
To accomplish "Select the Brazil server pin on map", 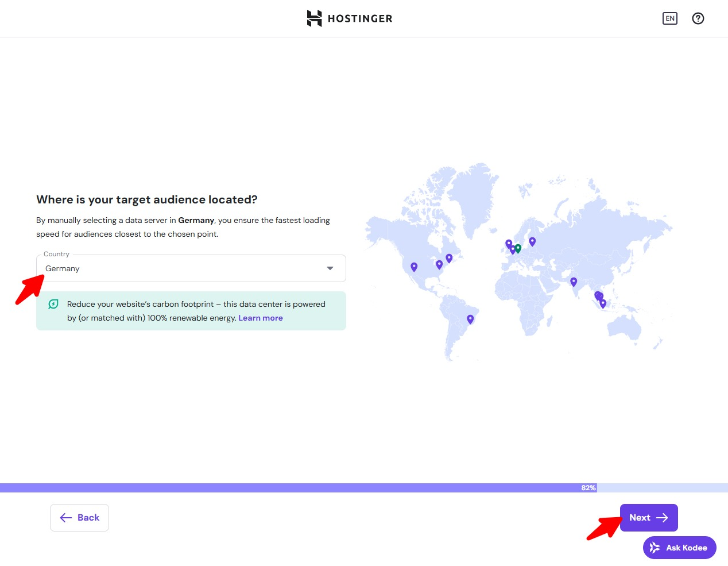I will 470,319.
